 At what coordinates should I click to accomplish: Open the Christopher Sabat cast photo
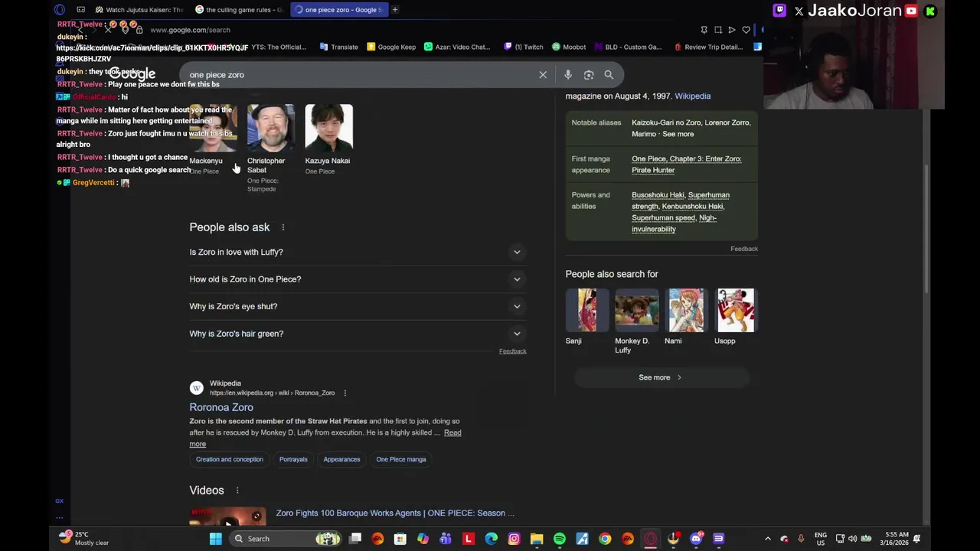point(270,127)
